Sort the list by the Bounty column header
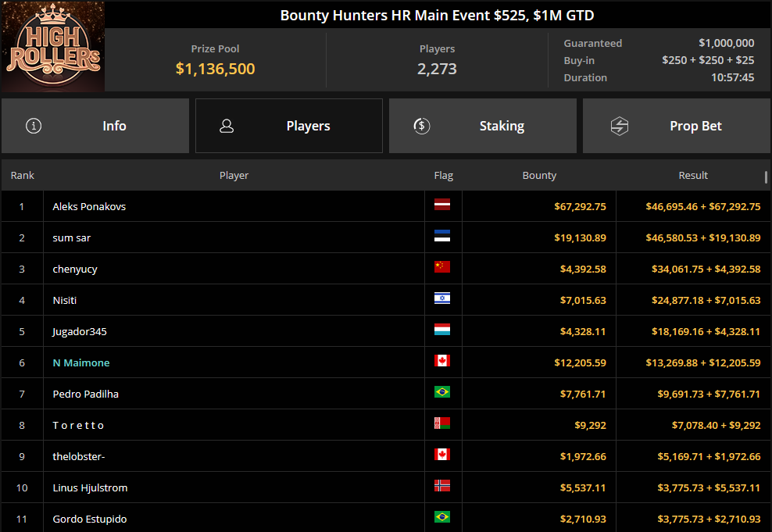 click(539, 175)
